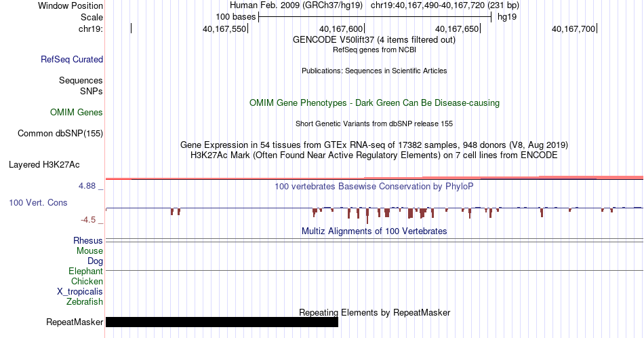
Task: Click the chr19: ruler label
Action: 91,29
